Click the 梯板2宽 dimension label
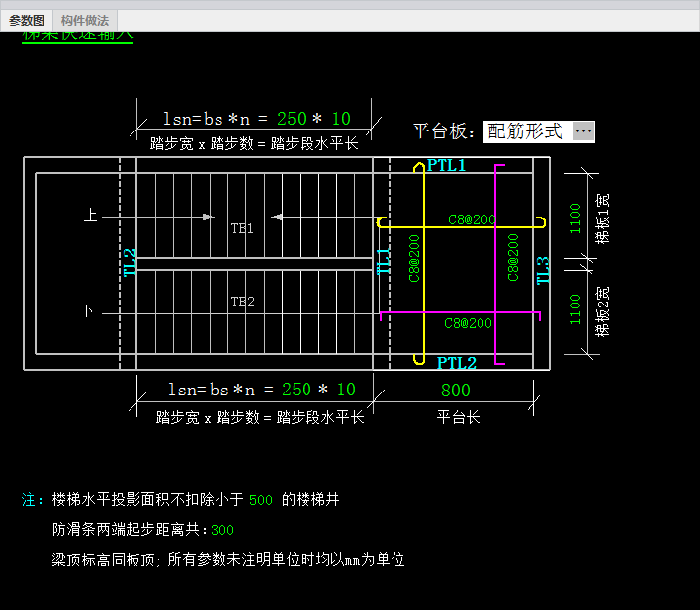700x610 pixels. (x=603, y=311)
